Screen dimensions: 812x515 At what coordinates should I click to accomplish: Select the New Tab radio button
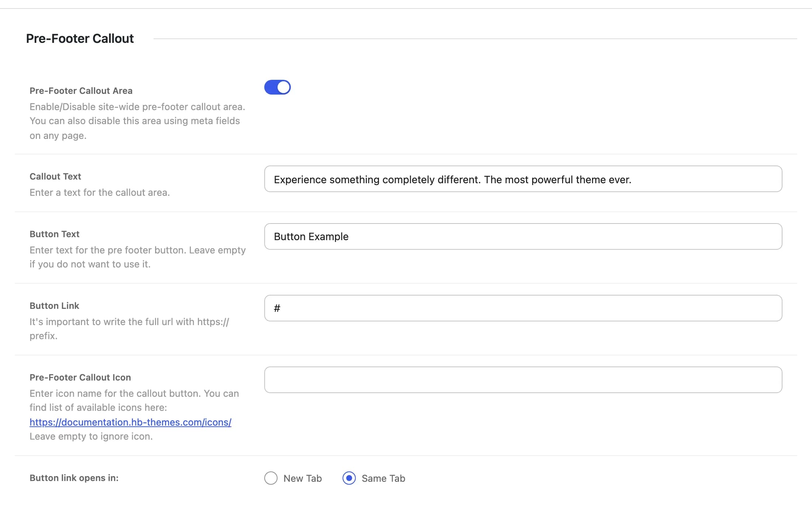pos(271,478)
